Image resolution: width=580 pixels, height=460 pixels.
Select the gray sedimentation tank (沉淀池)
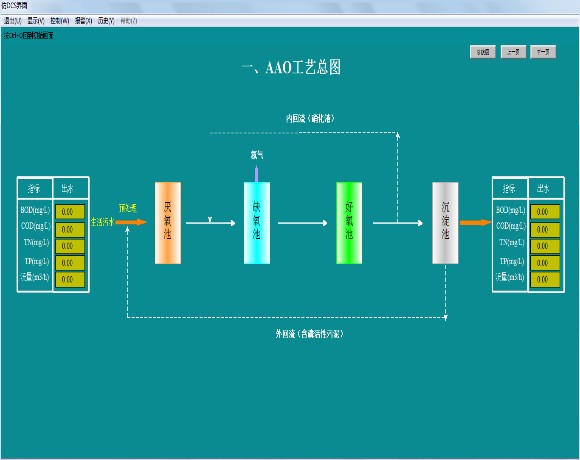[445, 223]
